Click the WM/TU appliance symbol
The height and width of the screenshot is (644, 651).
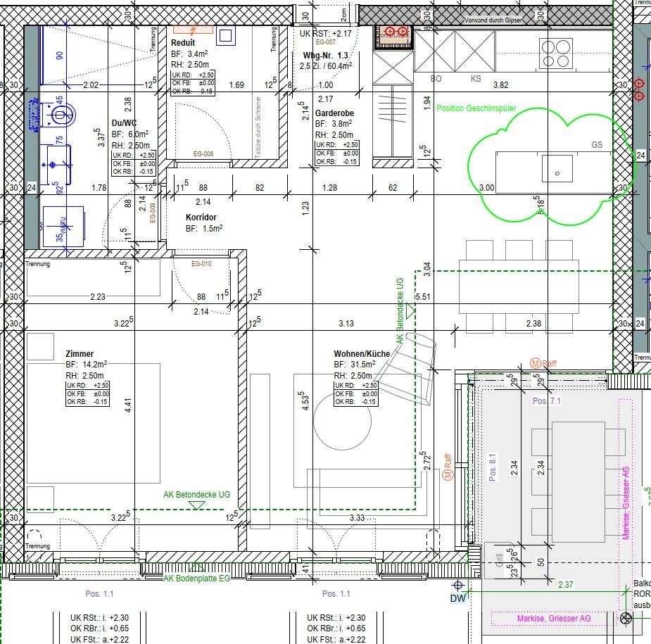(63, 227)
